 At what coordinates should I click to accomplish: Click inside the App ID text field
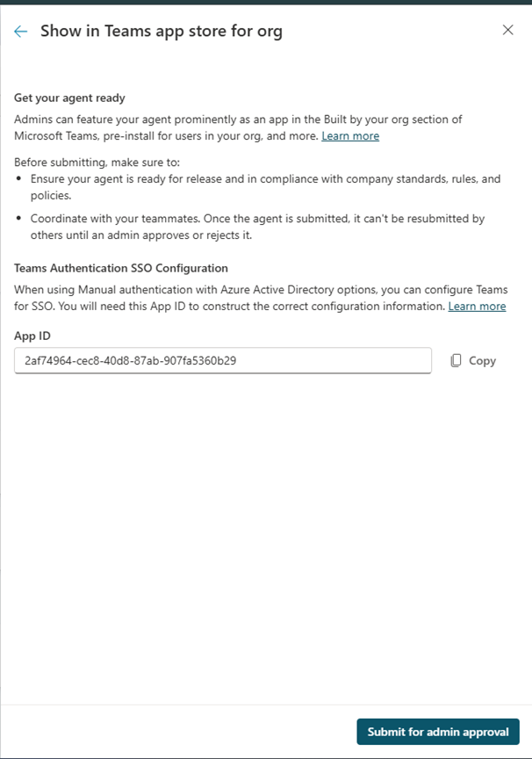222,360
